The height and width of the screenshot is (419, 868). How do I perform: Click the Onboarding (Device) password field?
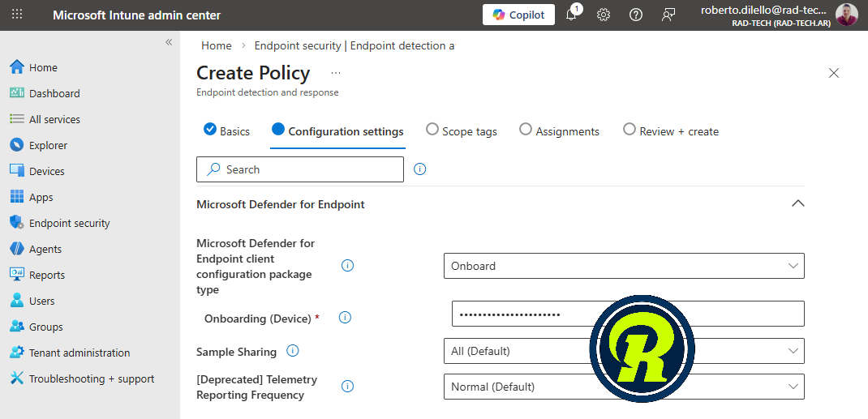pos(519,314)
